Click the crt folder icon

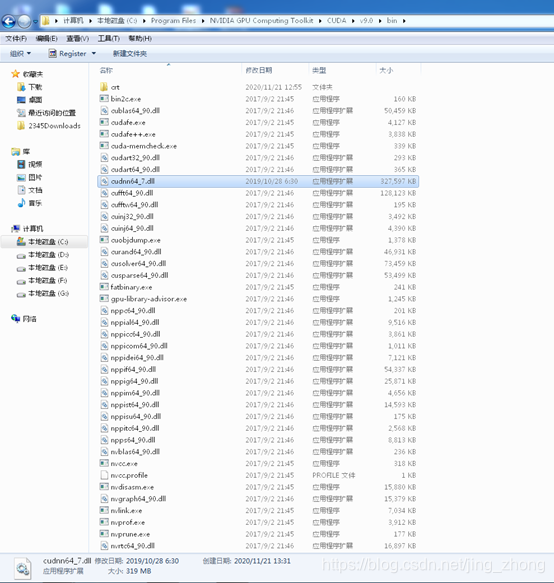[x=104, y=87]
